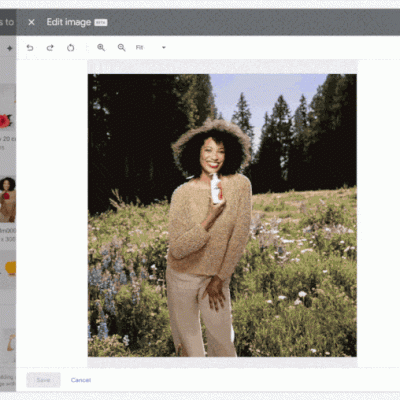This screenshot has height=400, width=400.
Task: Expand zoom options via the arrow
Action: tap(164, 48)
